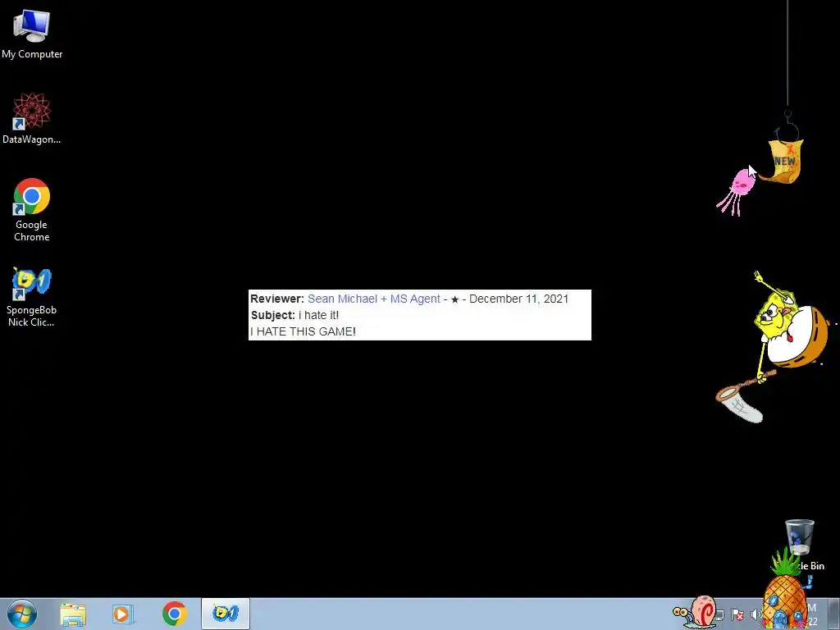Viewport: 840px width, 630px height.
Task: Click the network monitor tray icon
Action: point(720,615)
